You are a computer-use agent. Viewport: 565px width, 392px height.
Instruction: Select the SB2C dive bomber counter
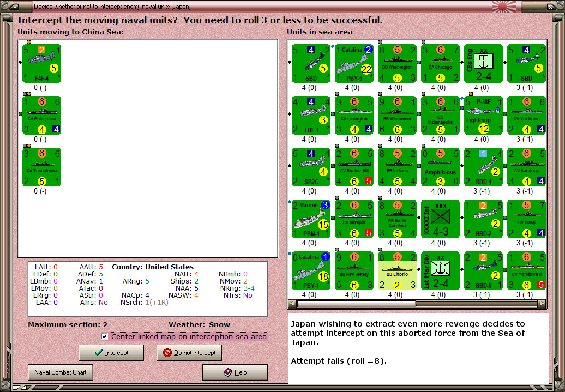coord(311,167)
